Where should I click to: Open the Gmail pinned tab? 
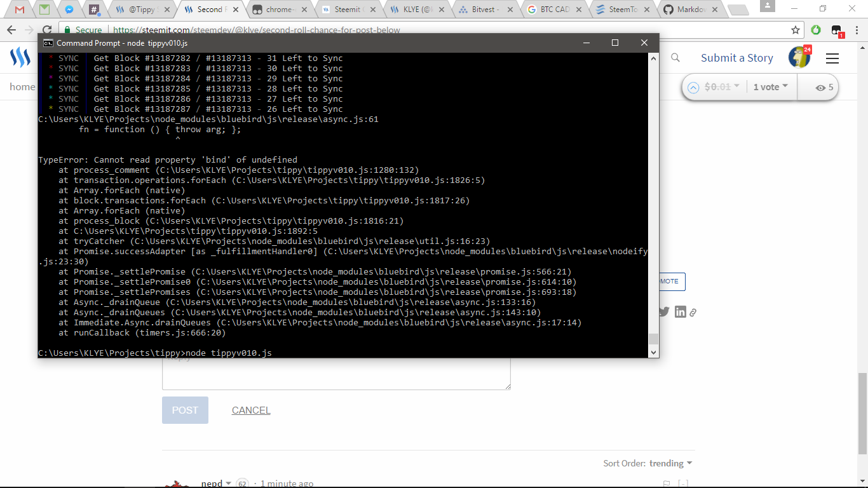20,10
